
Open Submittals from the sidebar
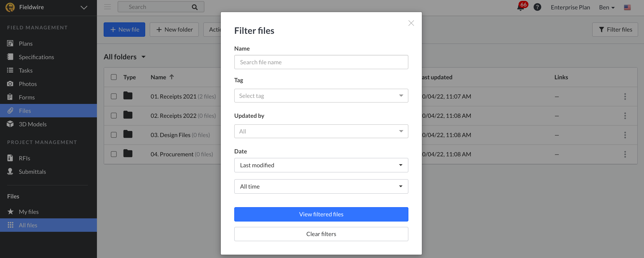[32, 172]
